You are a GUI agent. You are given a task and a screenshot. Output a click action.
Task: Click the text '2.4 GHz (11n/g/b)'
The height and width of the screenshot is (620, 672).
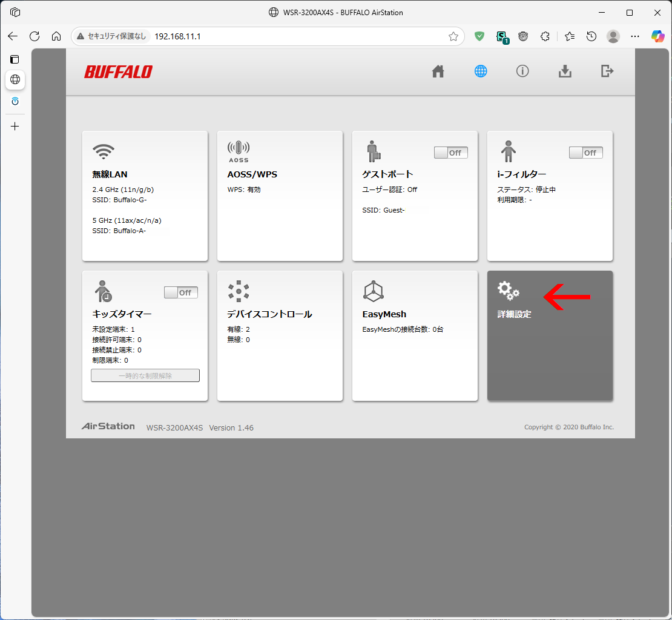[x=123, y=190]
